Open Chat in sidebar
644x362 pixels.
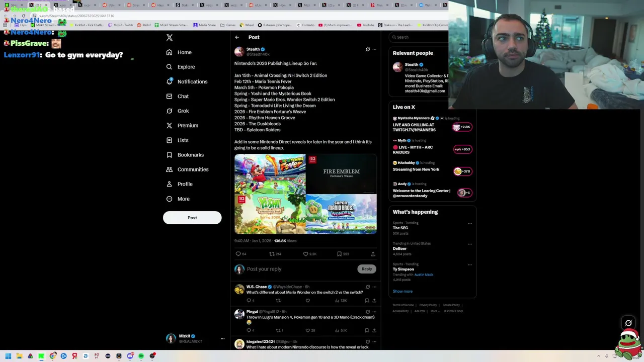click(x=177, y=96)
